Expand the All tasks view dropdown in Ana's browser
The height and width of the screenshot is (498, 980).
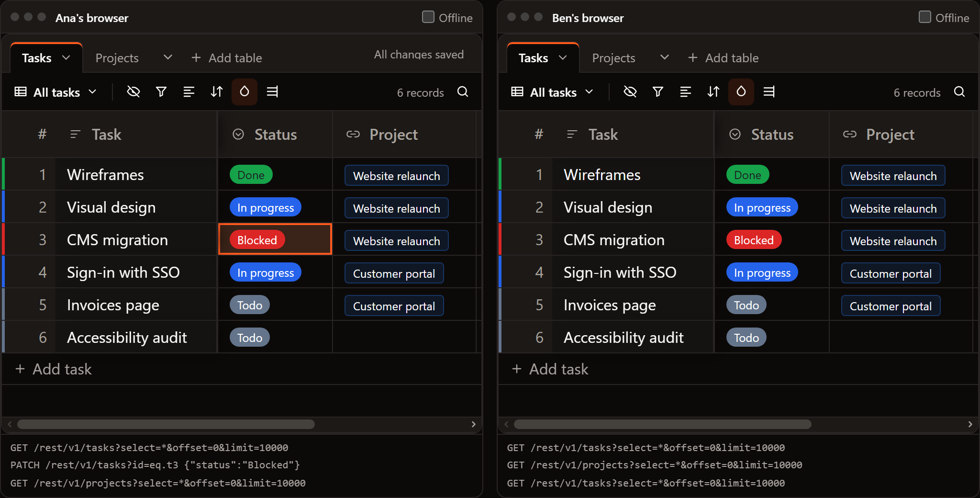pos(56,92)
